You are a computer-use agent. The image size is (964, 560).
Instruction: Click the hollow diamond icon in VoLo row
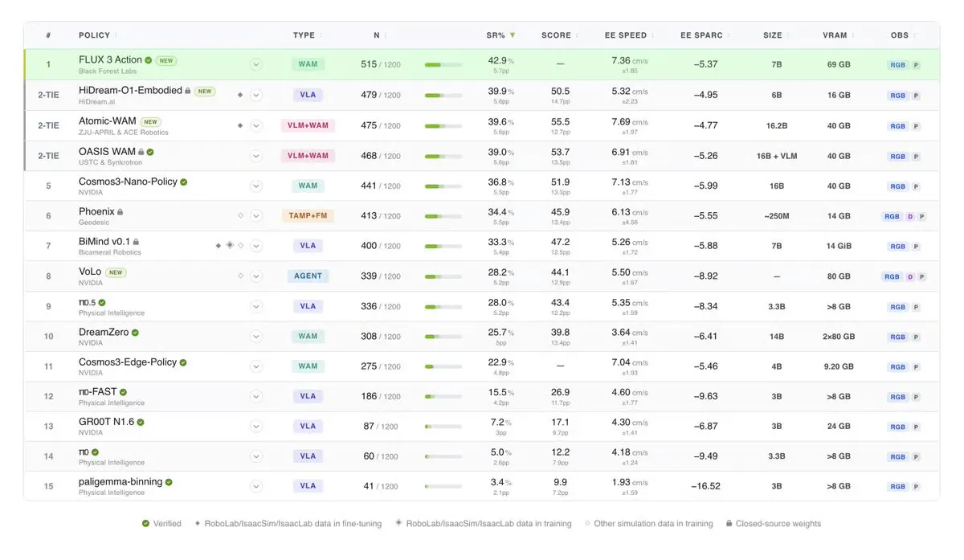point(240,276)
